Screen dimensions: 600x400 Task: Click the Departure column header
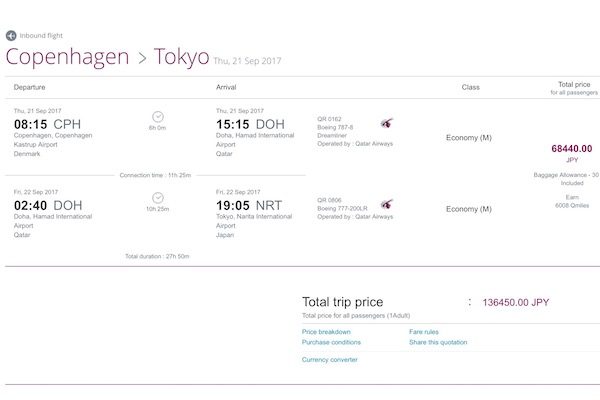[29, 87]
